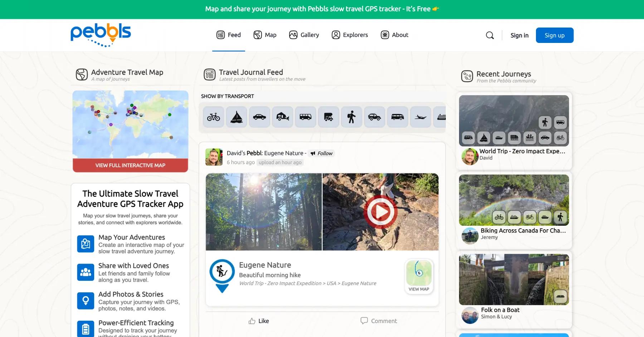Open the Biking Across Canada journey title
The height and width of the screenshot is (337, 644).
coord(523,231)
